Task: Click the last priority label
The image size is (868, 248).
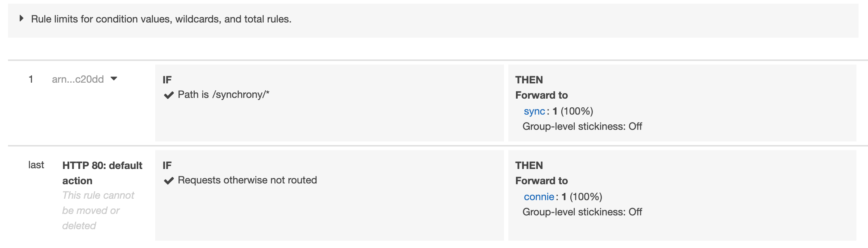Action: 36,165
